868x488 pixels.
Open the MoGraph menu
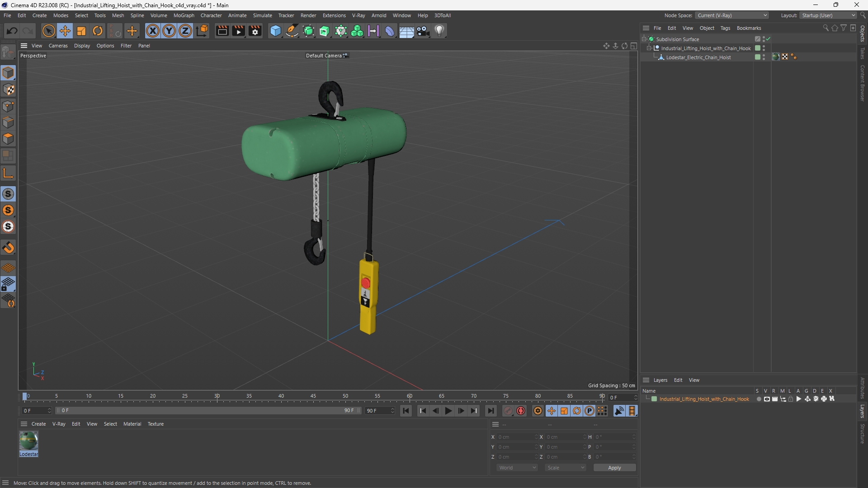click(x=184, y=15)
